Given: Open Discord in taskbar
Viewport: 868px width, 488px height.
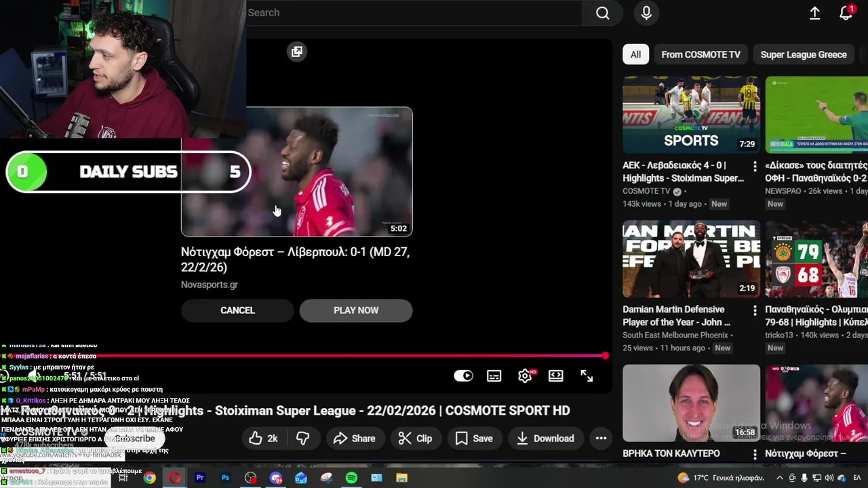Looking at the screenshot, I should point(276,478).
